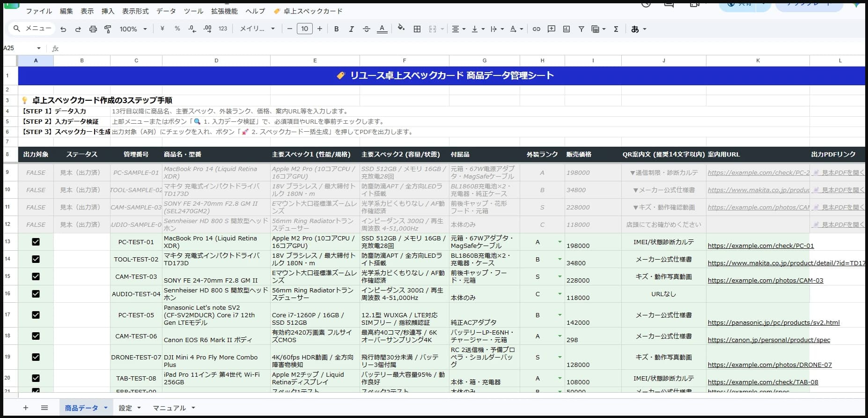
Task: Apply bold formatting
Action: tap(336, 29)
